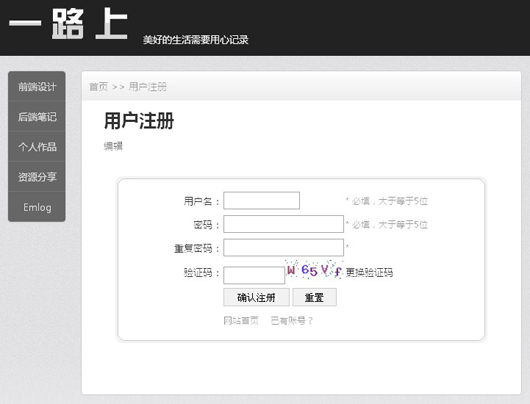Open the 后端笔记 sidebar menu item

pos(37,117)
